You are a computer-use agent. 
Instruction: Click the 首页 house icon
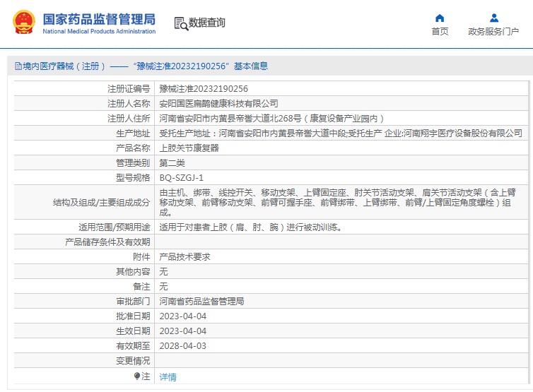coord(440,18)
